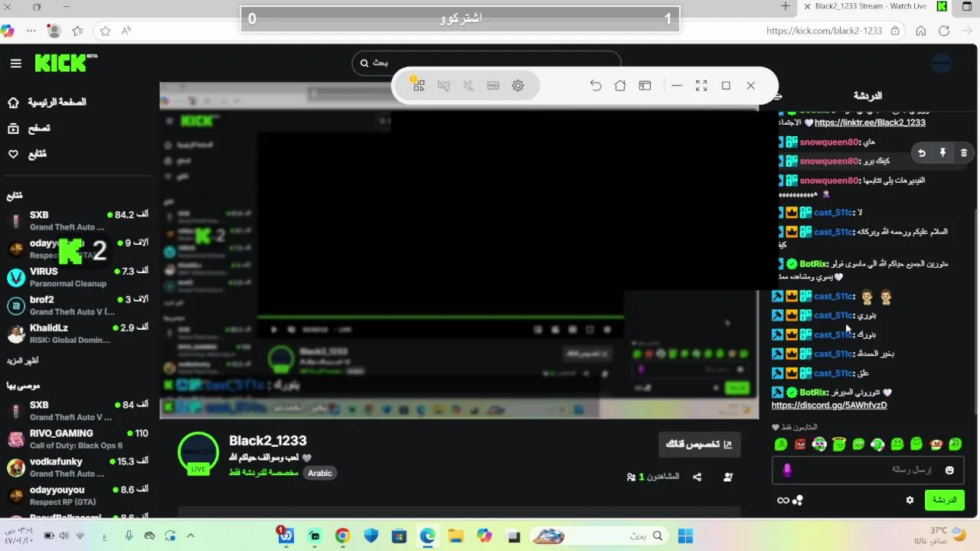Screen dimensions: 980x551
Task: Click the browser home button
Action: coord(921,31)
